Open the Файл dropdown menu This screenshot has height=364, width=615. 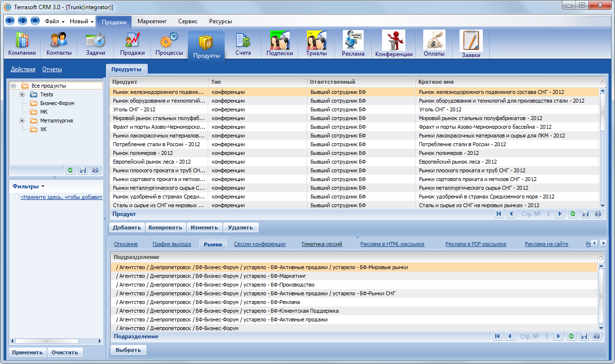[55, 21]
